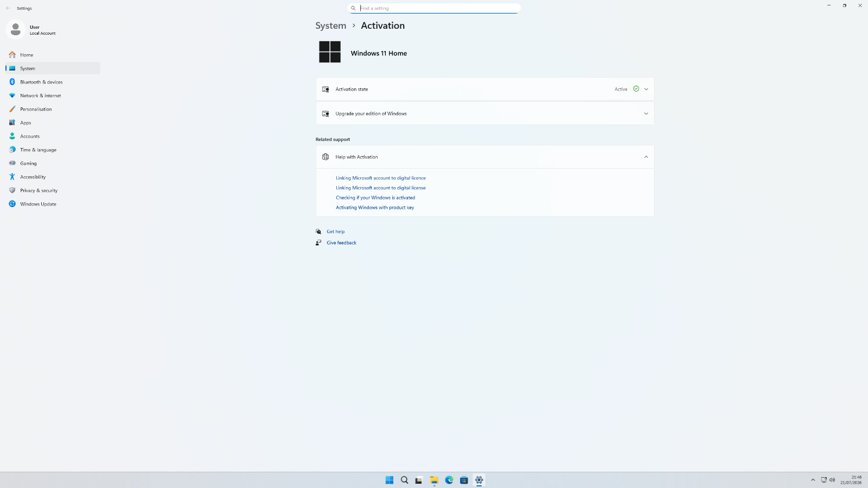Viewport: 868px width, 488px height.
Task: Open 'Checking if your Windows is activated' link
Action: [x=375, y=197]
